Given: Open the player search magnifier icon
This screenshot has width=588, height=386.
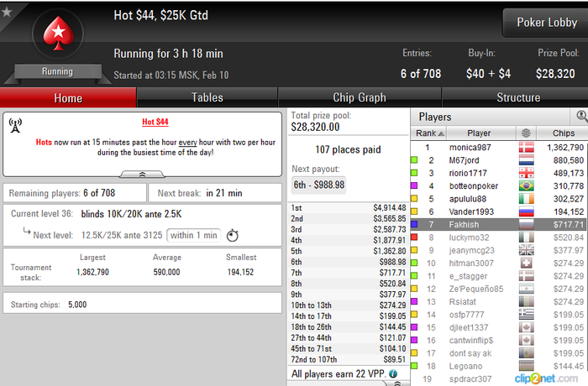Looking at the screenshot, I should [x=581, y=116].
